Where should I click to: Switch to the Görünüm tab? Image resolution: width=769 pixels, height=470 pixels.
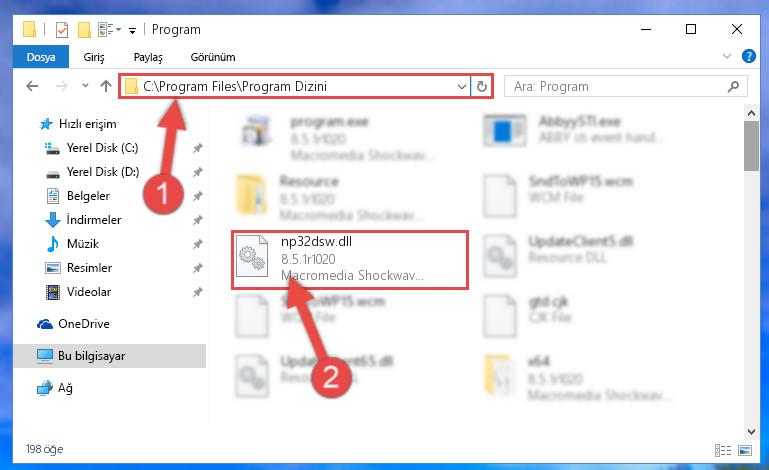click(213, 57)
